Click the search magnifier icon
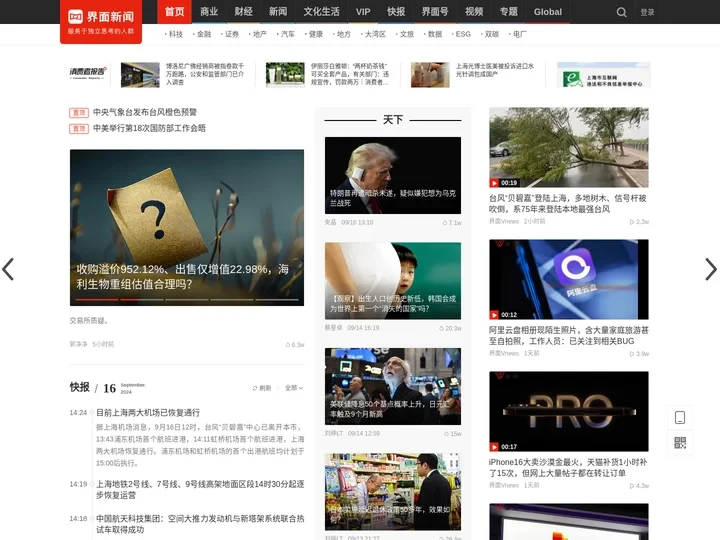Image resolution: width=720 pixels, height=540 pixels. (x=621, y=12)
